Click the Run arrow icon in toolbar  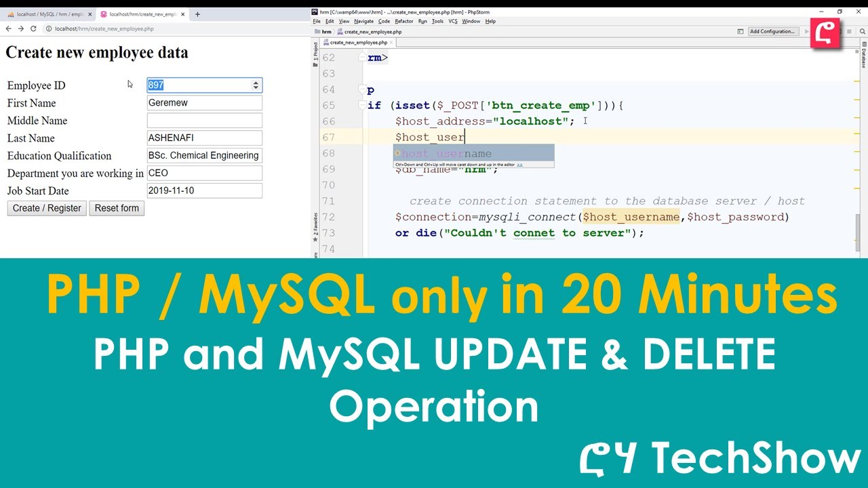point(806,31)
